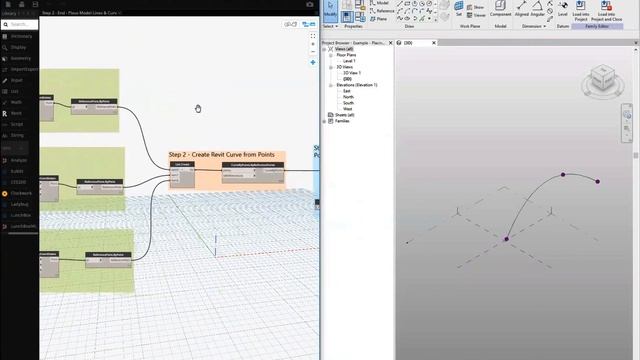Screen dimensions: 640x360
Task: Click Load into Project icon
Action: coord(580,11)
